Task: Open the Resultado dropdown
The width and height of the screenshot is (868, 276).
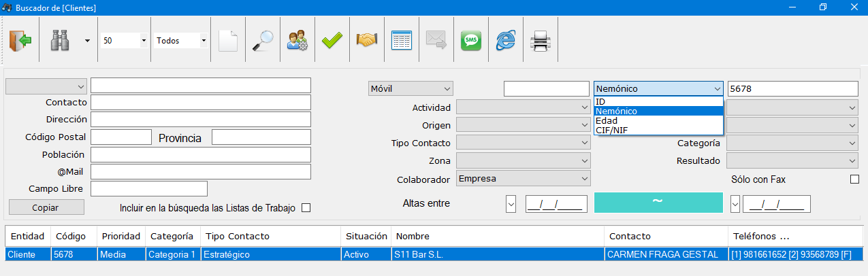Action: pyautogui.click(x=792, y=160)
